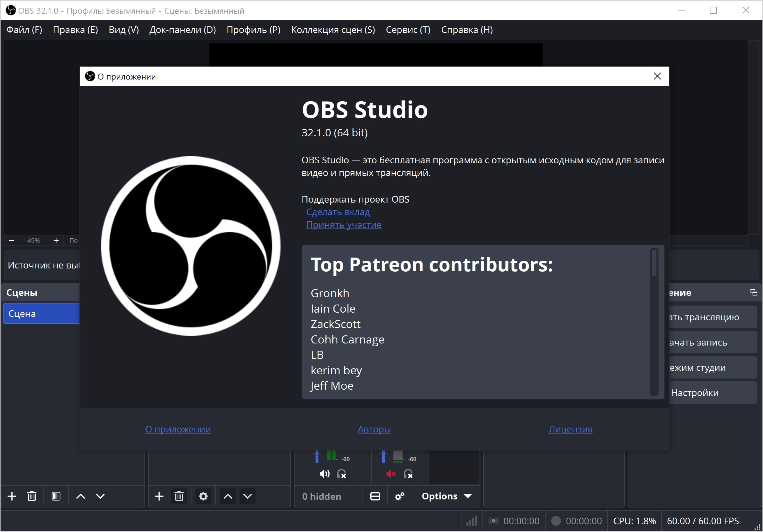Add a new source with the plus icon

pyautogui.click(x=159, y=496)
